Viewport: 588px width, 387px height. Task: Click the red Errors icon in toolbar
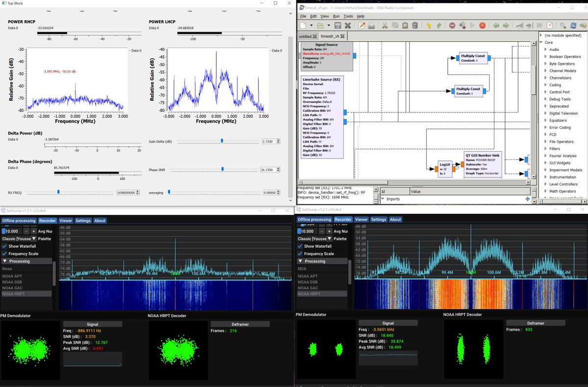click(x=452, y=25)
